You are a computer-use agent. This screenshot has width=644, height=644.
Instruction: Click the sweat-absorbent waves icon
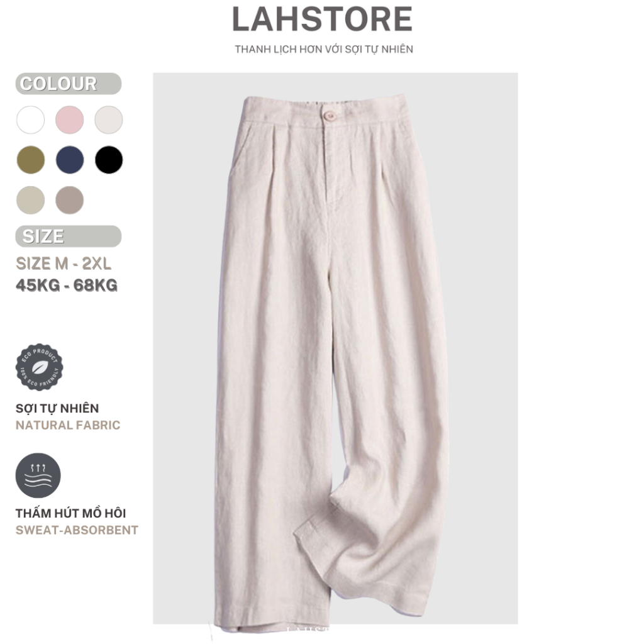coord(38,475)
